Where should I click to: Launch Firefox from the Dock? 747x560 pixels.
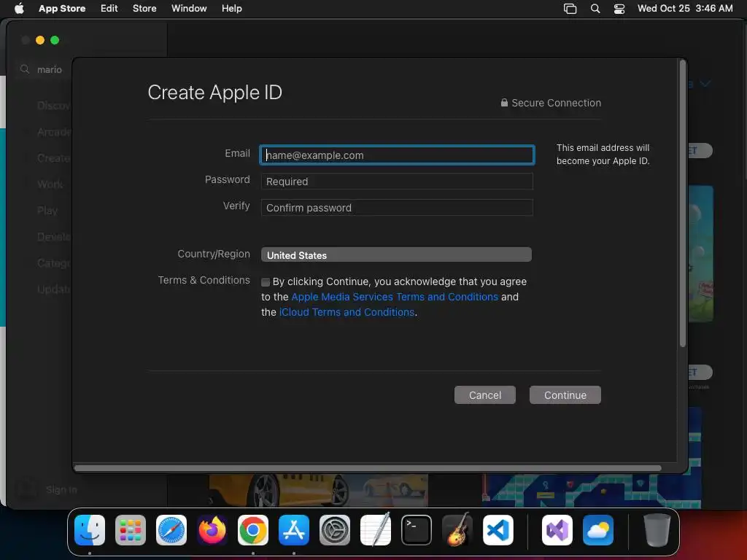click(x=212, y=530)
